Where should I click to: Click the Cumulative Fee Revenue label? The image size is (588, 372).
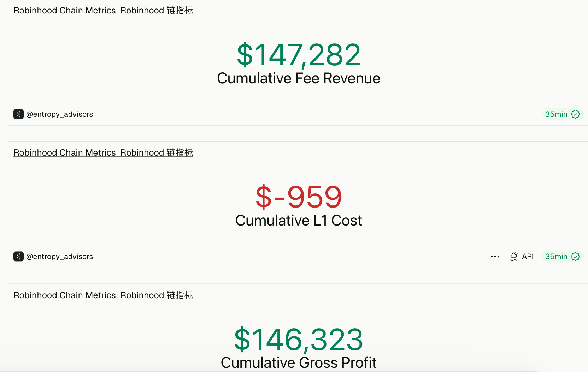click(299, 78)
